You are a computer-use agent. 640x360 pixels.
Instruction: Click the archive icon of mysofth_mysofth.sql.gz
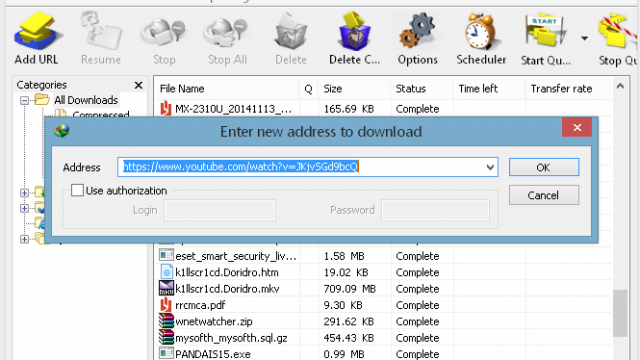coord(166,338)
